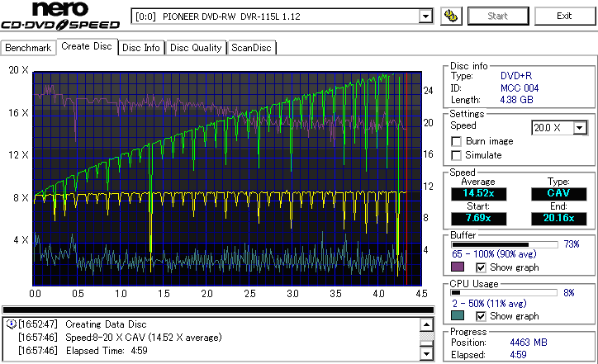598x364 pixels.
Task: Click the Start button
Action: 498,16
